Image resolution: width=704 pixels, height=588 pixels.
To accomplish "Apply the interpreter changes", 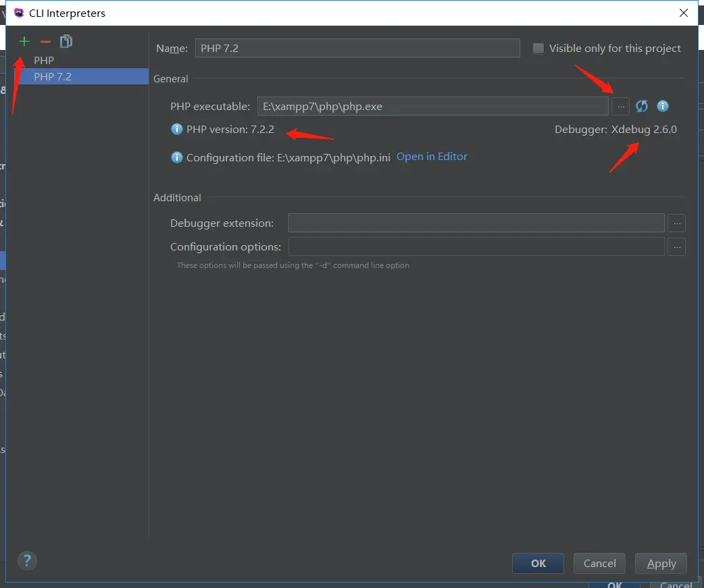I will coord(661,563).
